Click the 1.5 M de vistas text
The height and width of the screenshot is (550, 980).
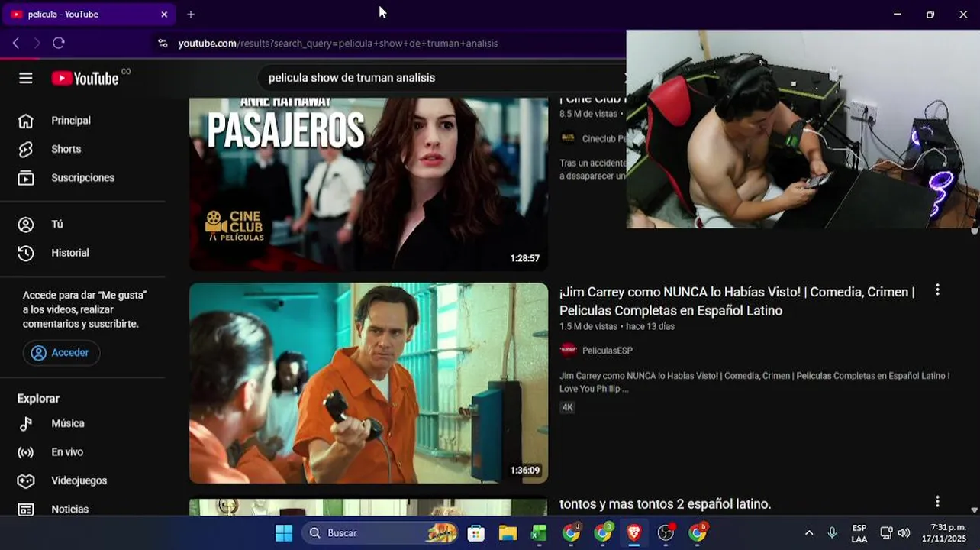pyautogui.click(x=588, y=326)
